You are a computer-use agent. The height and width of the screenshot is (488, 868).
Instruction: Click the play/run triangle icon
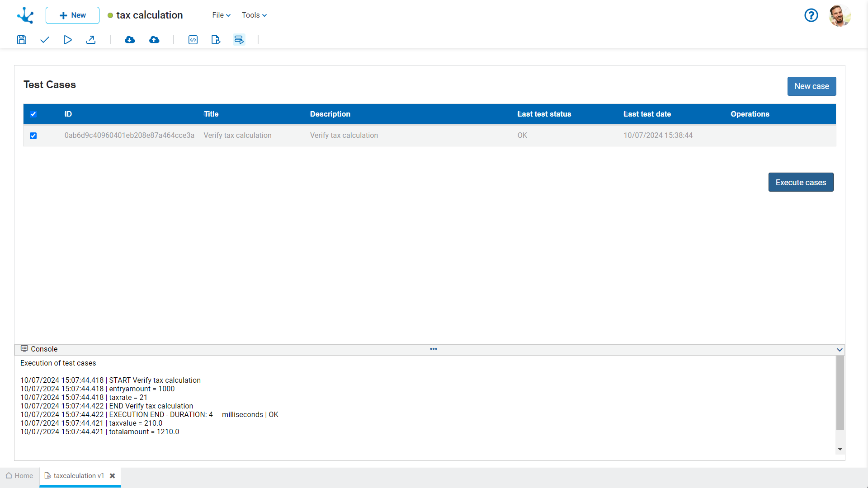[67, 40]
